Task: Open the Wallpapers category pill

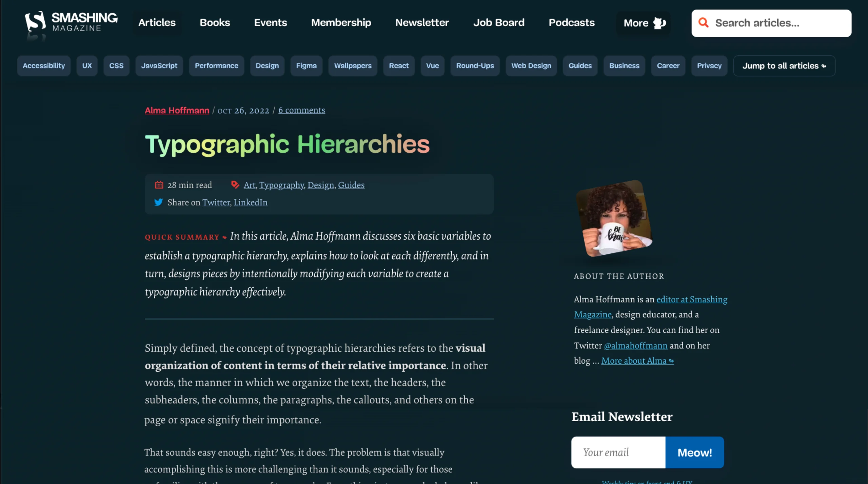Action: click(x=353, y=66)
